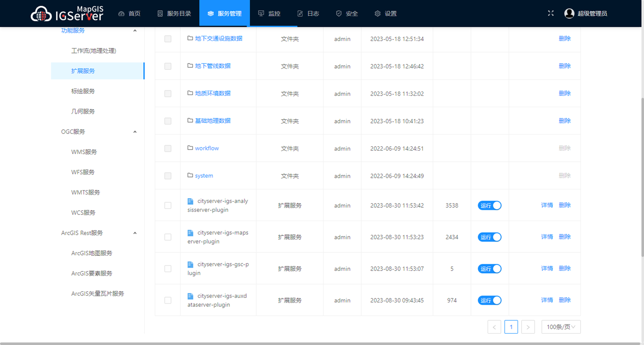The width and height of the screenshot is (644, 345).
Task: Collapse the OGC服务 section arrow
Action: tap(135, 132)
